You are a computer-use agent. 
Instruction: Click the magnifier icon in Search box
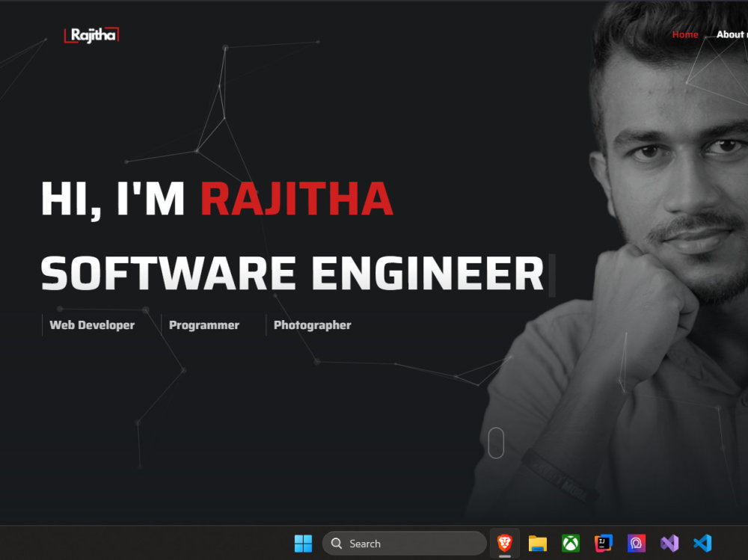click(337, 544)
